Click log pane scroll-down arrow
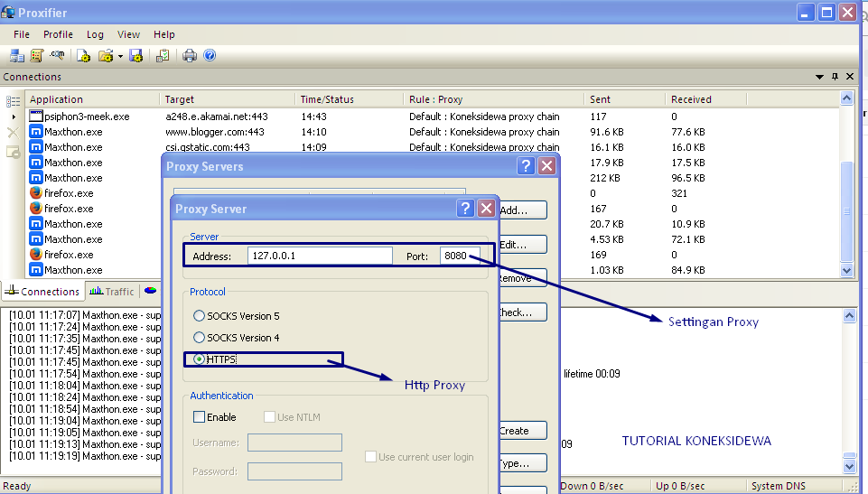Image resolution: width=868 pixels, height=494 pixels. pyautogui.click(x=849, y=466)
